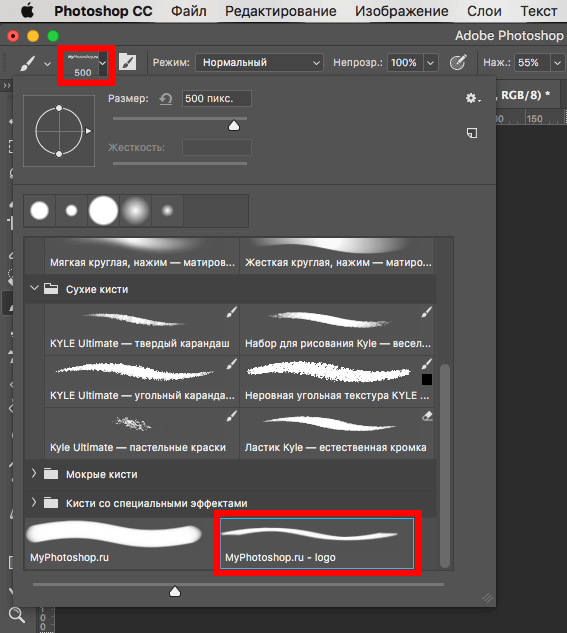Expand Кисти со специальными эффектами folder
Screen dimensions: 567x633
click(x=34, y=503)
